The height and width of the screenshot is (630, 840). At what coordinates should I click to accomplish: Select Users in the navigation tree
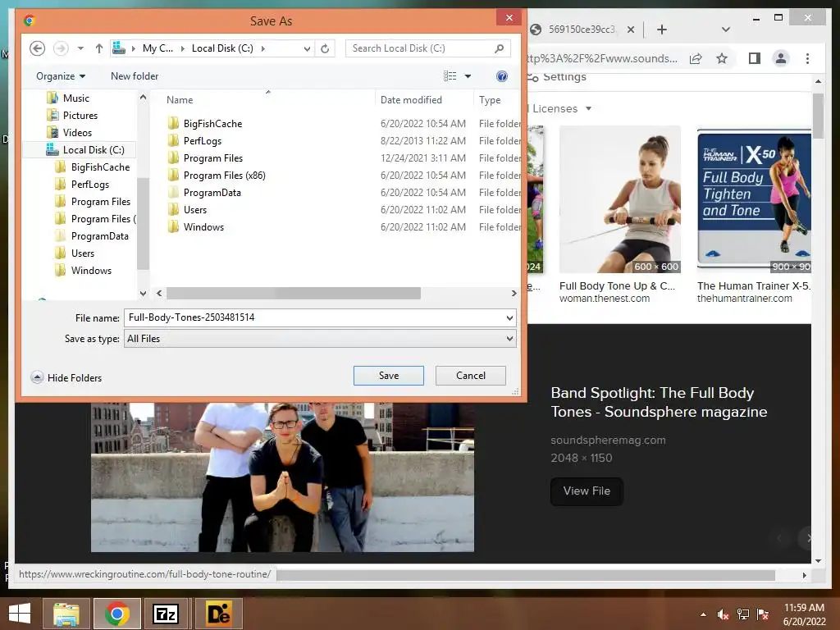tap(83, 253)
